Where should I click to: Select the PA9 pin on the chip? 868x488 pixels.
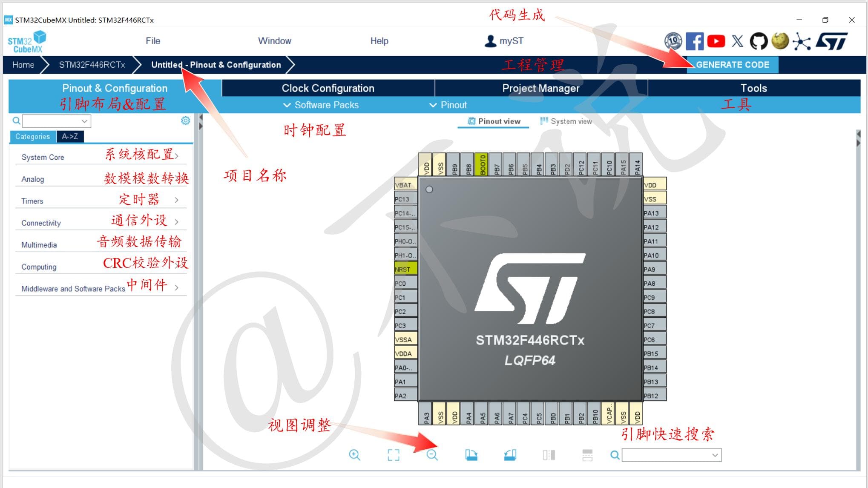click(x=655, y=269)
